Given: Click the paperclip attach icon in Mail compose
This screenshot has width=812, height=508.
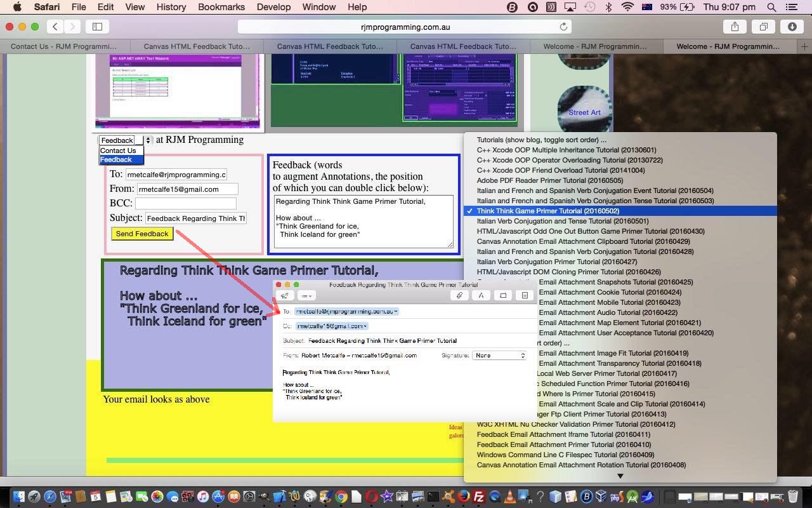Looking at the screenshot, I should 459,295.
